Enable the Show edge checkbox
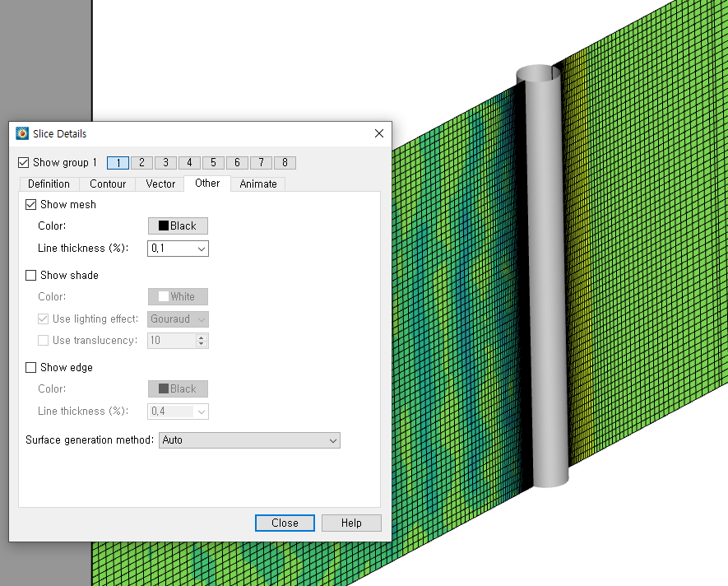The height and width of the screenshot is (586, 728). (30, 368)
